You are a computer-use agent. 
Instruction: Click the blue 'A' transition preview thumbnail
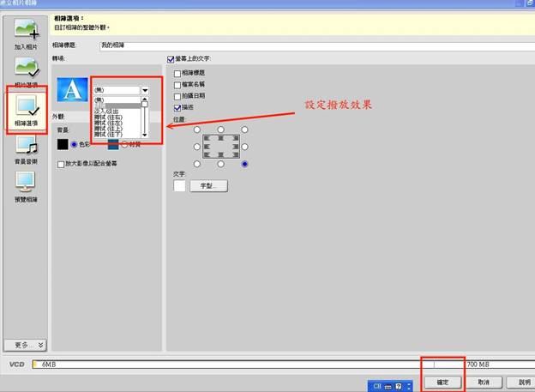click(x=72, y=90)
